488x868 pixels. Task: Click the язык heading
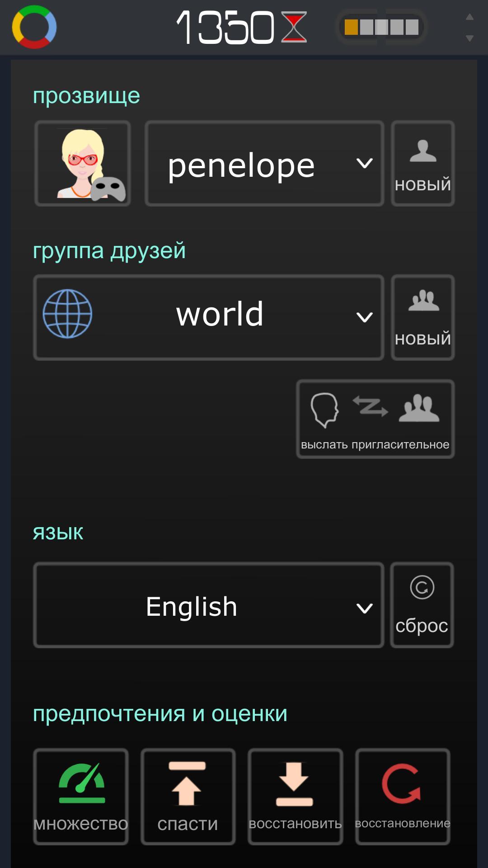tap(58, 533)
